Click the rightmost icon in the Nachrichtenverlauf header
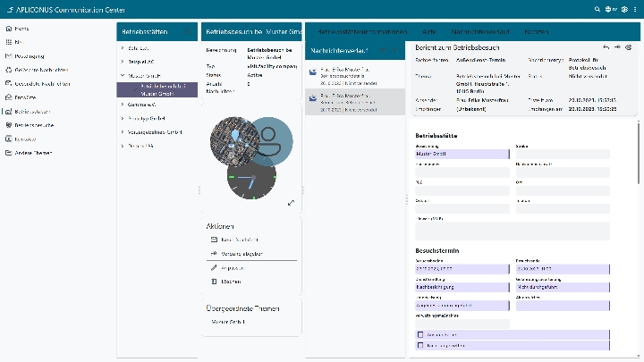 394,50
